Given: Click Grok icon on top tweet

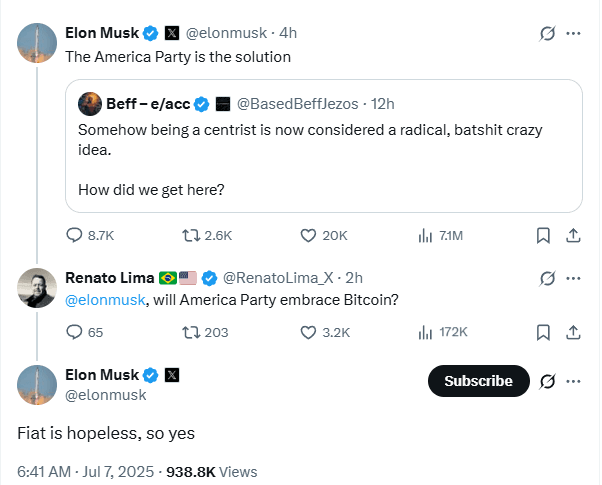Looking at the screenshot, I should [x=547, y=33].
